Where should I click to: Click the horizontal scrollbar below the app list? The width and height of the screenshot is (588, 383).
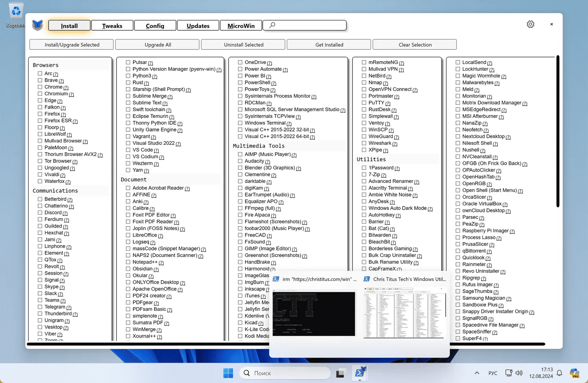286,344
